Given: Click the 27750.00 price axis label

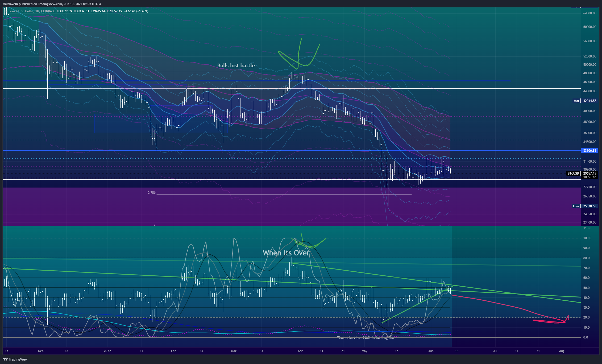Looking at the screenshot, I should coord(589,187).
